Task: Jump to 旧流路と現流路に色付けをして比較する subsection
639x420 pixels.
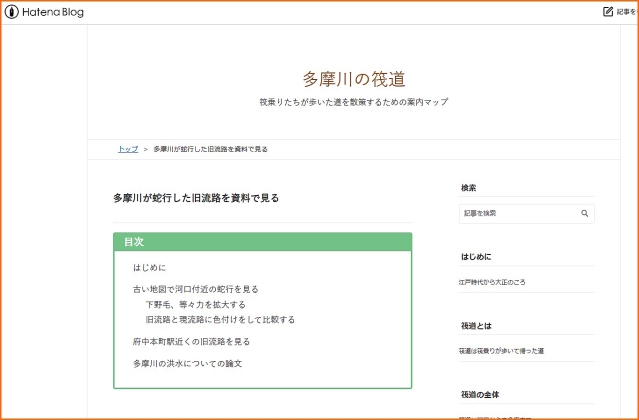Action: (220, 320)
